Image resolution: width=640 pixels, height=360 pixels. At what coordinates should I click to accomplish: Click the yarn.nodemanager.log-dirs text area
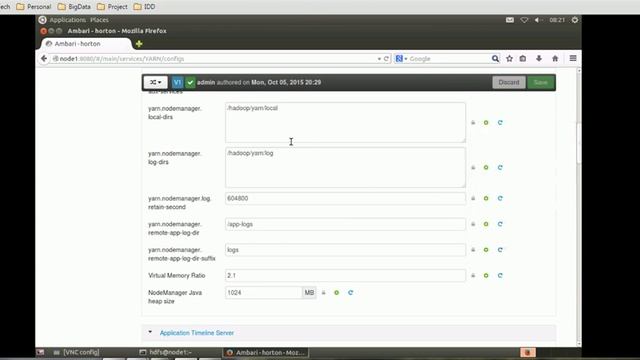345,167
